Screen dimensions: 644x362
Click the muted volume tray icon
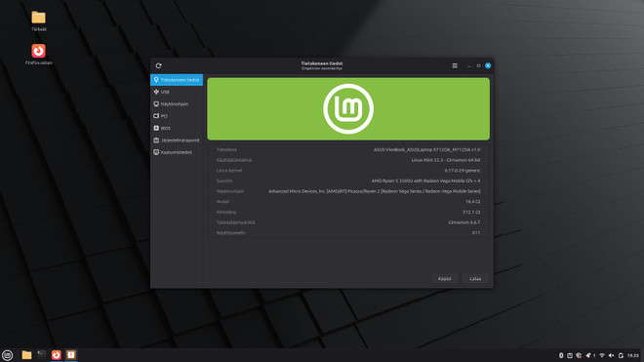point(611,355)
